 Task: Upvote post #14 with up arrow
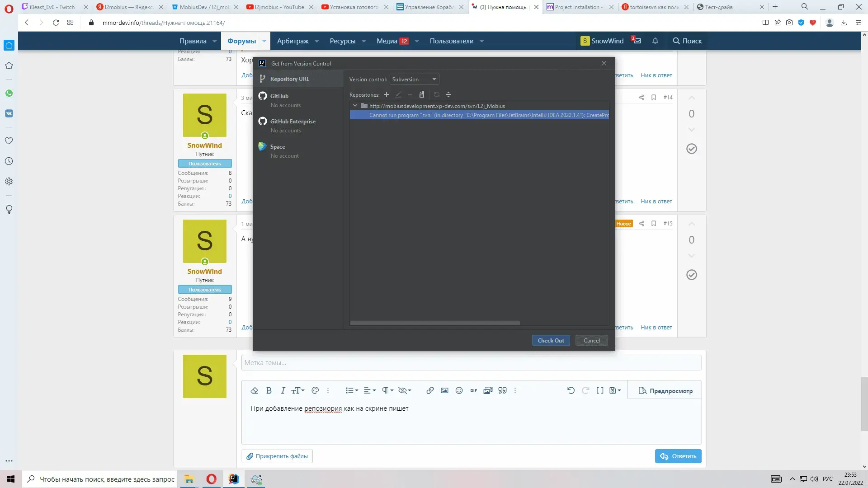(x=692, y=98)
